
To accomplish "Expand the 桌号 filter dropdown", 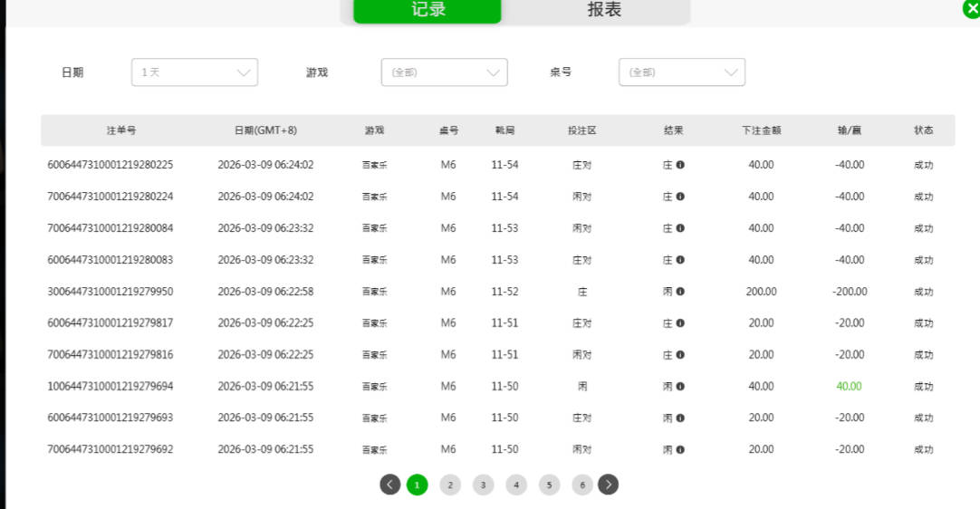I will 681,72.
